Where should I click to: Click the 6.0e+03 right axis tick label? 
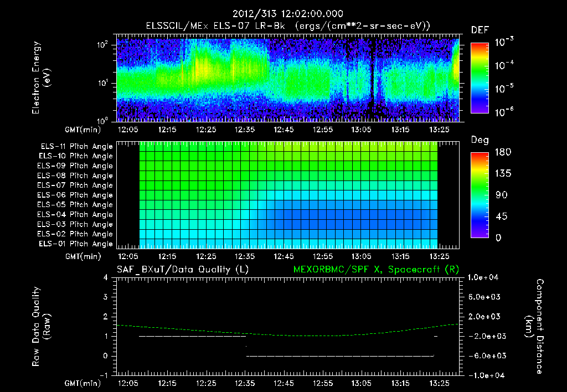pyautogui.click(x=485, y=297)
